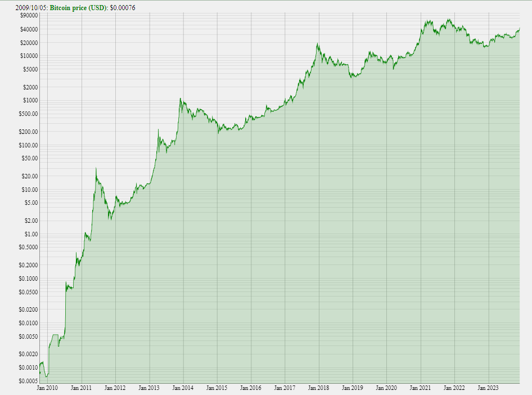
Task: Click the 2009/10/05 date readout
Action: pyautogui.click(x=31, y=8)
